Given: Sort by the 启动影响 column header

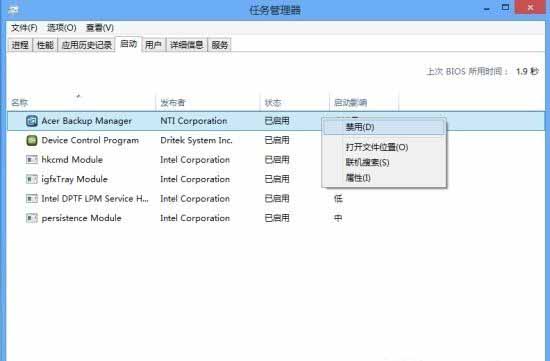Looking at the screenshot, I should click(x=364, y=102).
